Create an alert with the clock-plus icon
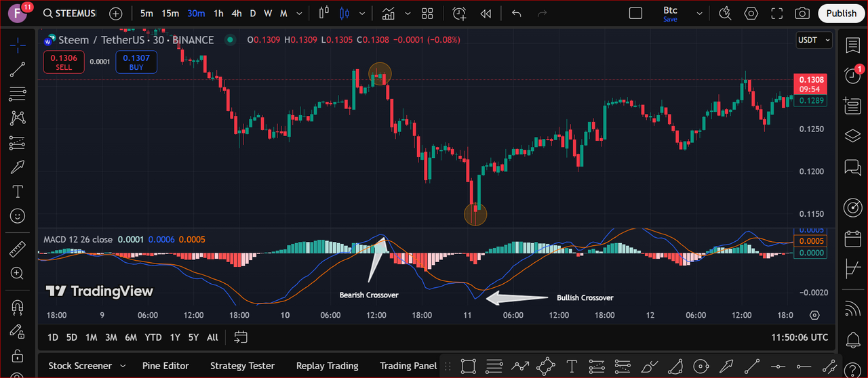This screenshot has height=378, width=868. tap(460, 13)
